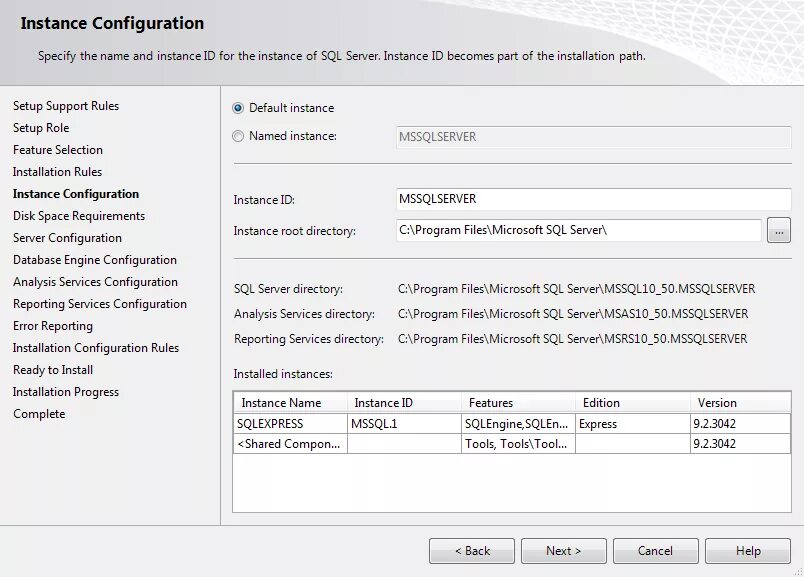Open Server Configuration step
804x577 pixels.
coord(67,238)
